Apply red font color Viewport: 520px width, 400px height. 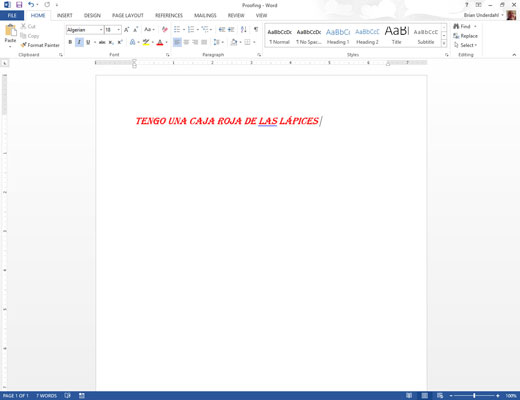160,42
